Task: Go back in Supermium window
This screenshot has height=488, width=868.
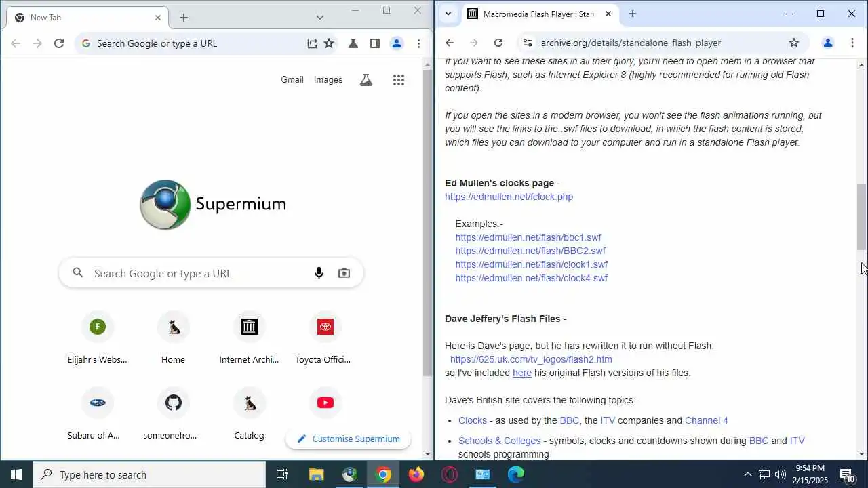Action: (x=16, y=43)
